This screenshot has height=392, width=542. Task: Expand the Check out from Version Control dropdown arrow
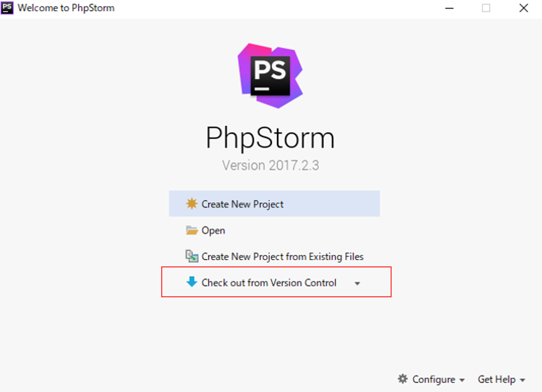tap(357, 283)
